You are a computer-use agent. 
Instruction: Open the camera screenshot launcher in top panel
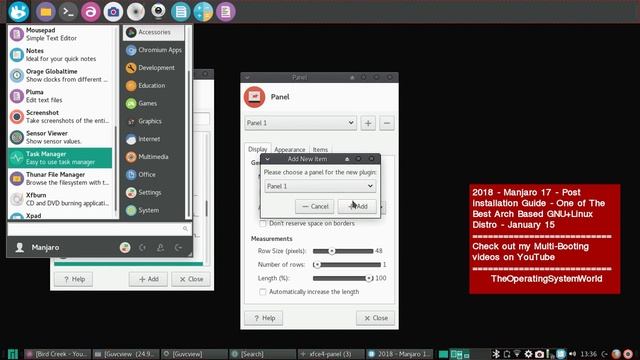pos(113,12)
